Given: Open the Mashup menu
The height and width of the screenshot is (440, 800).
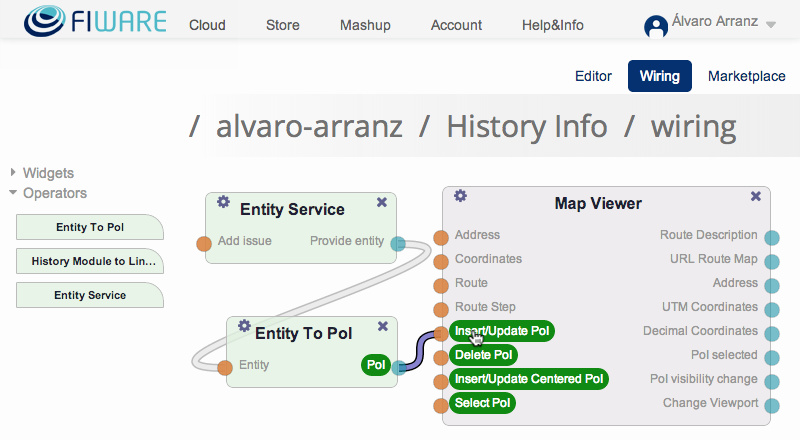Looking at the screenshot, I should 365,25.
